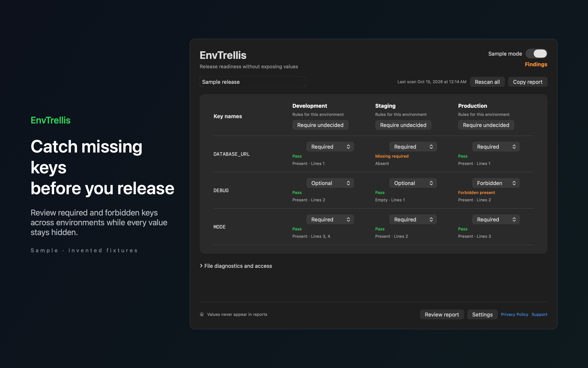Image resolution: width=588 pixels, height=368 pixels.
Task: Open the Review report button
Action: tap(442, 314)
